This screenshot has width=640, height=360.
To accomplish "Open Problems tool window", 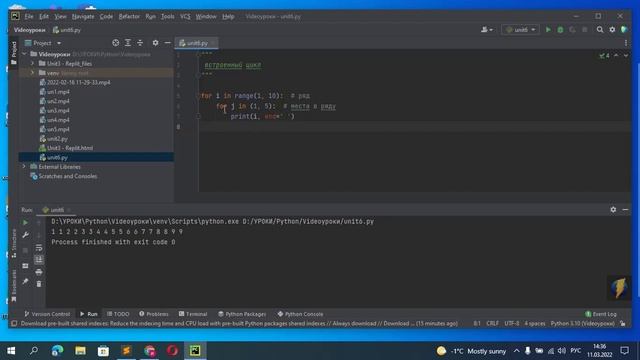I will [x=153, y=314].
